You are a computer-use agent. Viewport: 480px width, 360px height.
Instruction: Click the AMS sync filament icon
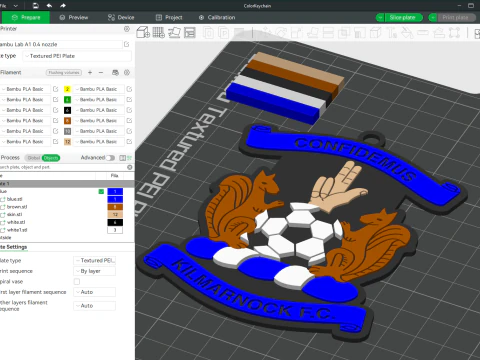coord(115,72)
